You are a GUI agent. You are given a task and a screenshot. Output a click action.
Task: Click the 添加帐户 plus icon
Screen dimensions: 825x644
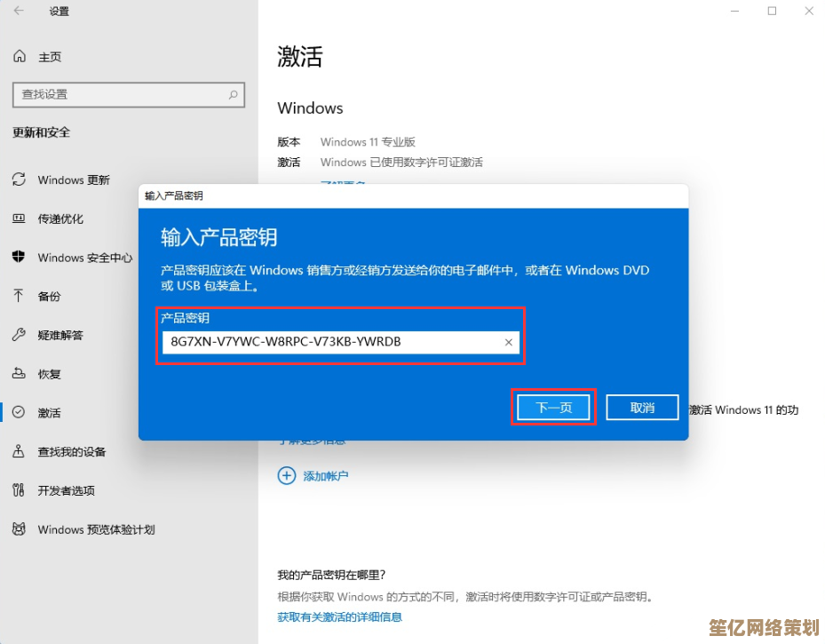(287, 476)
